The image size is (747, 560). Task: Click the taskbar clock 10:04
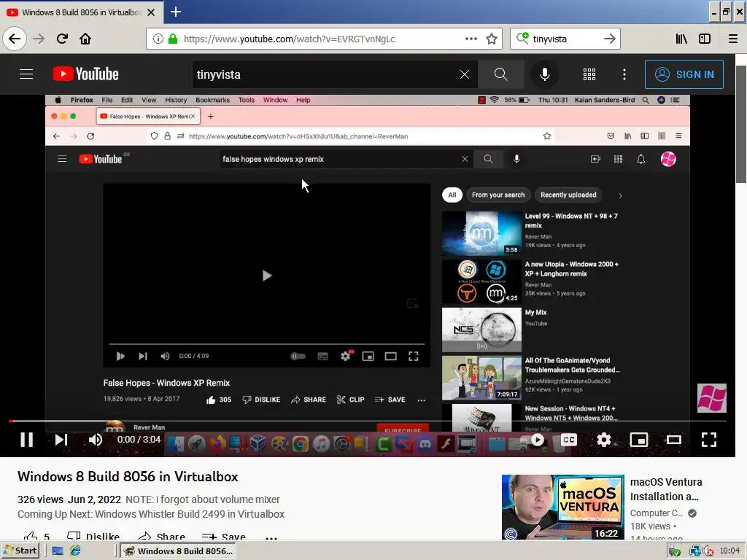click(x=729, y=551)
